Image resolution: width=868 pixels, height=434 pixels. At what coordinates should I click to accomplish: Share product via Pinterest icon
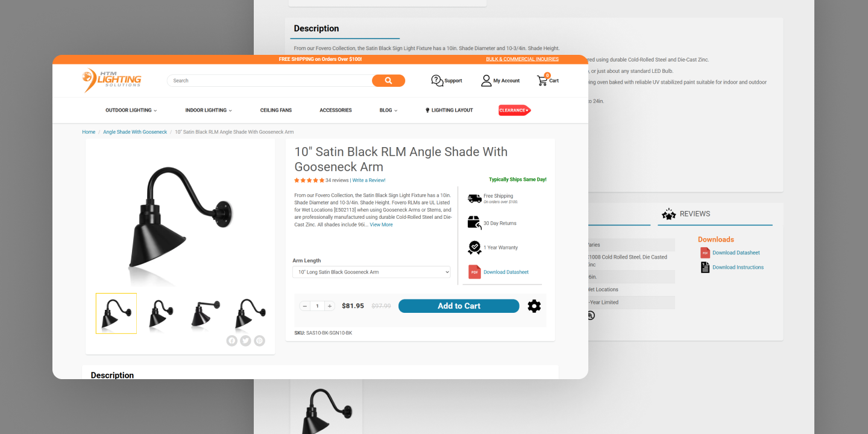click(259, 341)
